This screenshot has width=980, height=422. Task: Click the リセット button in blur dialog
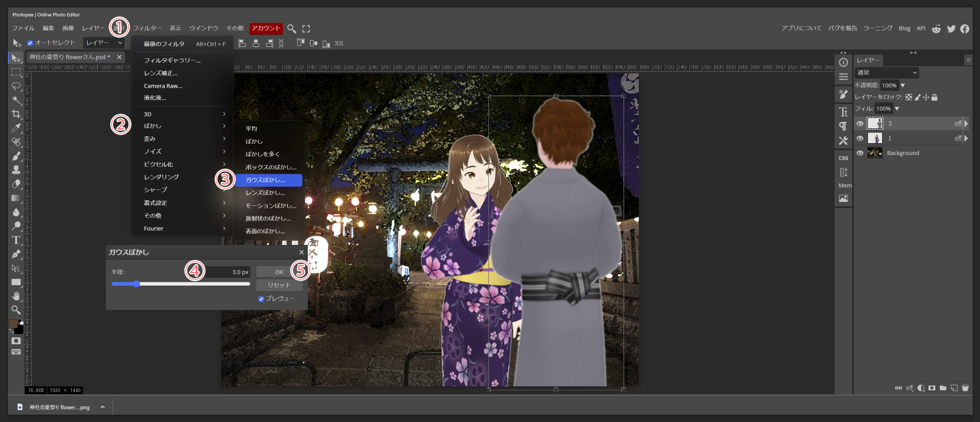tap(279, 285)
